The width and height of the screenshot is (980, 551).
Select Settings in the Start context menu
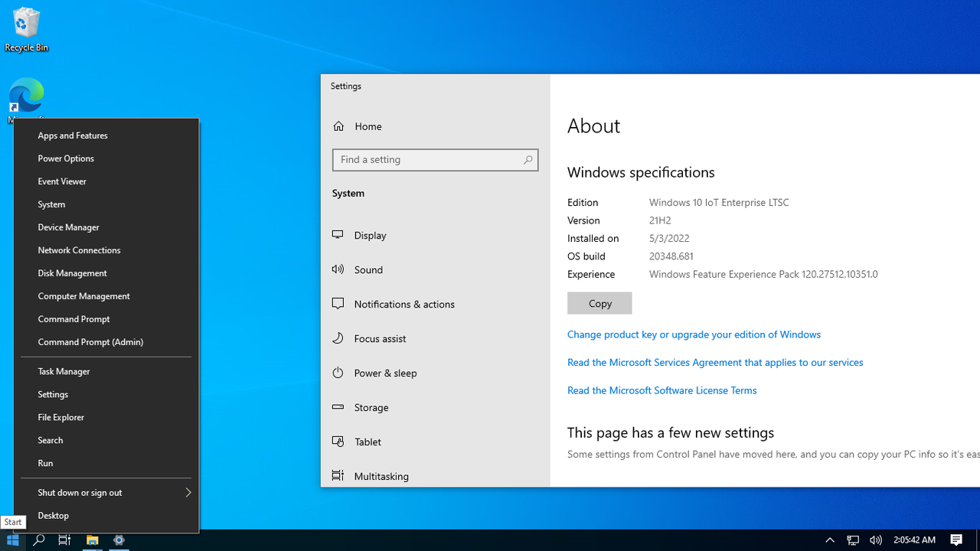pyautogui.click(x=106, y=394)
